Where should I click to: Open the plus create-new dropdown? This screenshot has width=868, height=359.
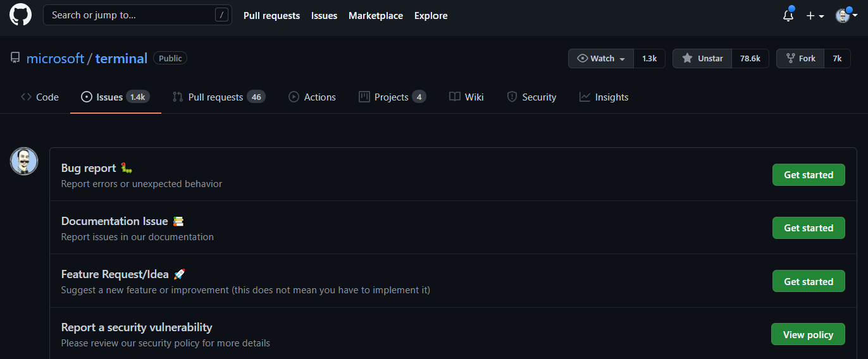coord(815,16)
